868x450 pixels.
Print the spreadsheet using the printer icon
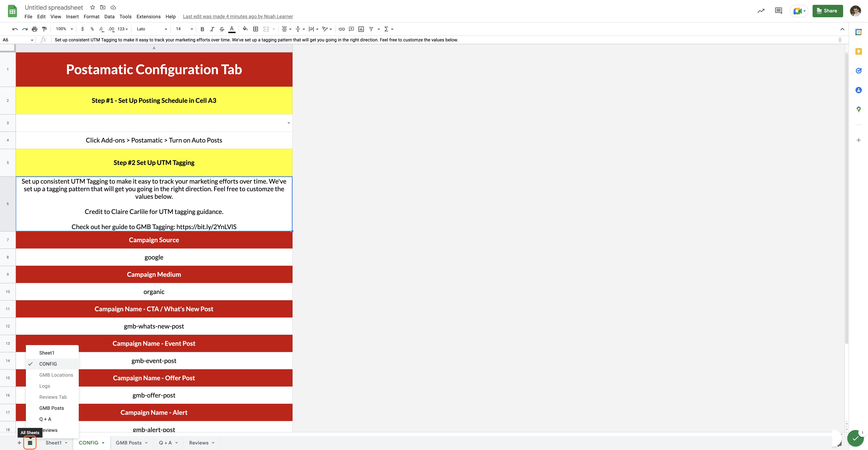(34, 29)
